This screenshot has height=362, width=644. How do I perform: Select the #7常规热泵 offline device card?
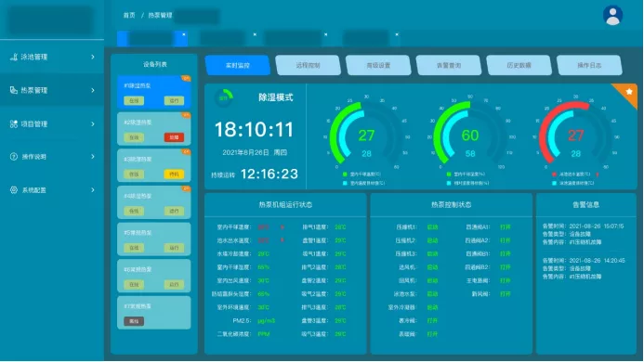[154, 313]
